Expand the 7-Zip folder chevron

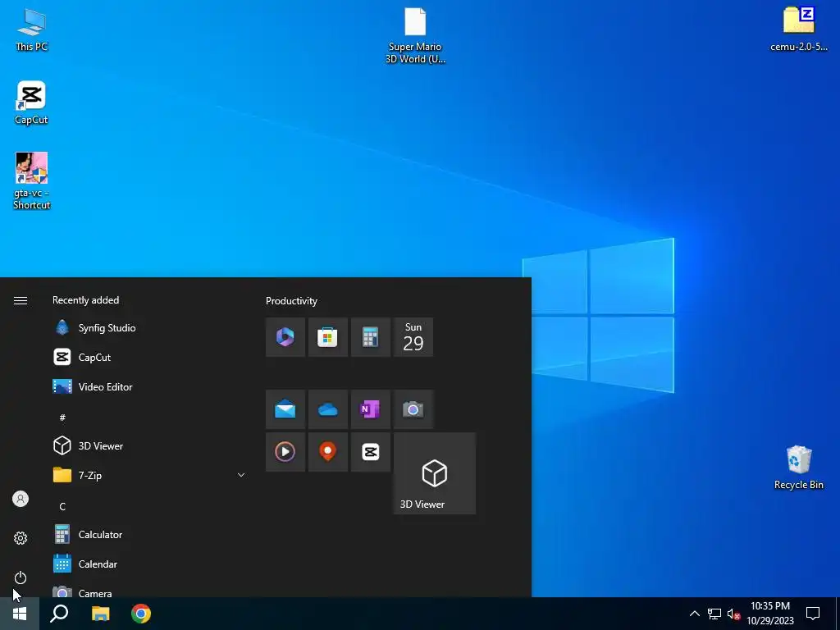click(241, 475)
